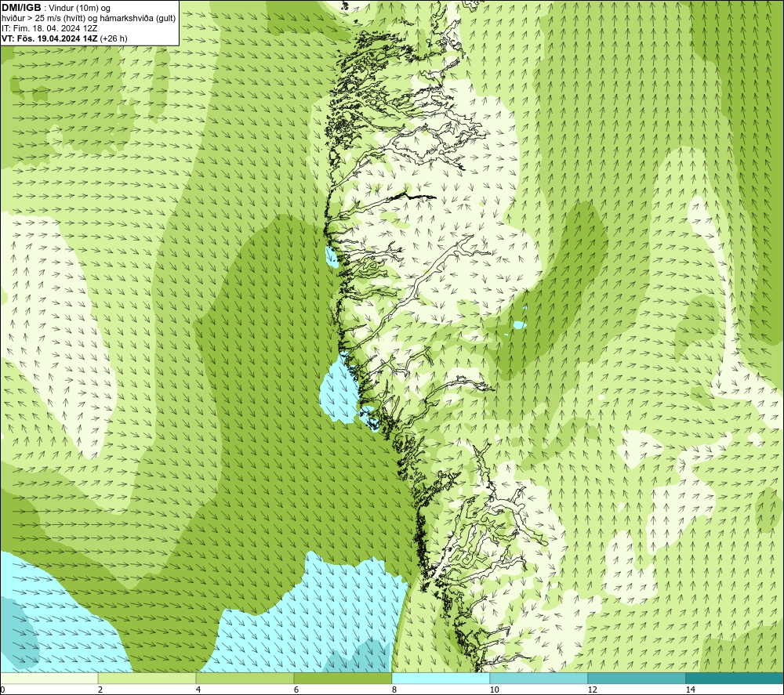784x695 pixels.
Task: Click the legend label '12'
Action: [x=592, y=690]
